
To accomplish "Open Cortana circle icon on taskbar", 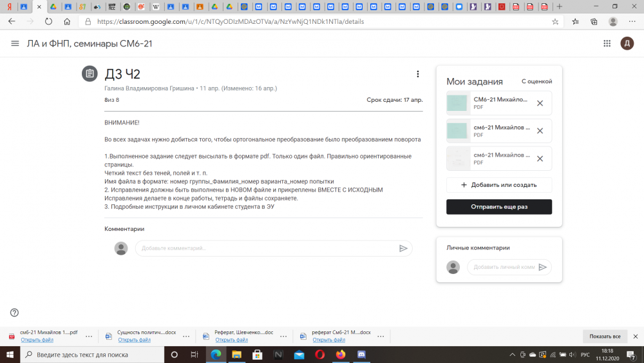I will 174,355.
